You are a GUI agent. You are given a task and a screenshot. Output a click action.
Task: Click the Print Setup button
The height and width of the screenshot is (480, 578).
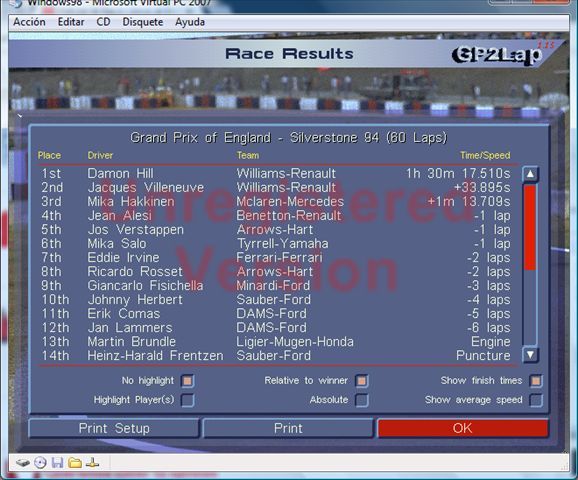(x=114, y=428)
